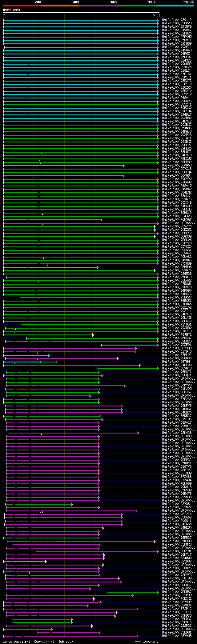Image resolution: width=197 pixels, height=644 pixels.
Task: Open hit UniRef100_Q60G64
Action: [x=177, y=176]
